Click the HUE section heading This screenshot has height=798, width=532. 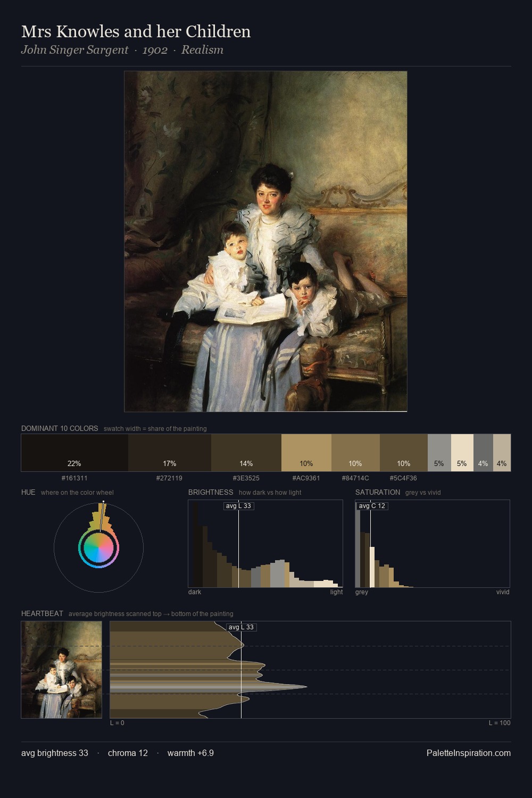(x=28, y=492)
